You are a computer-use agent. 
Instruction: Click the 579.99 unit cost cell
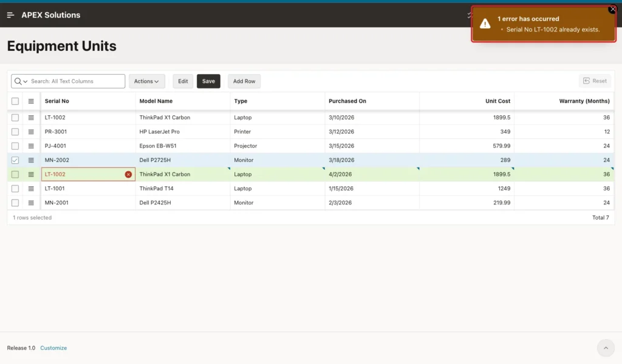[467, 146]
